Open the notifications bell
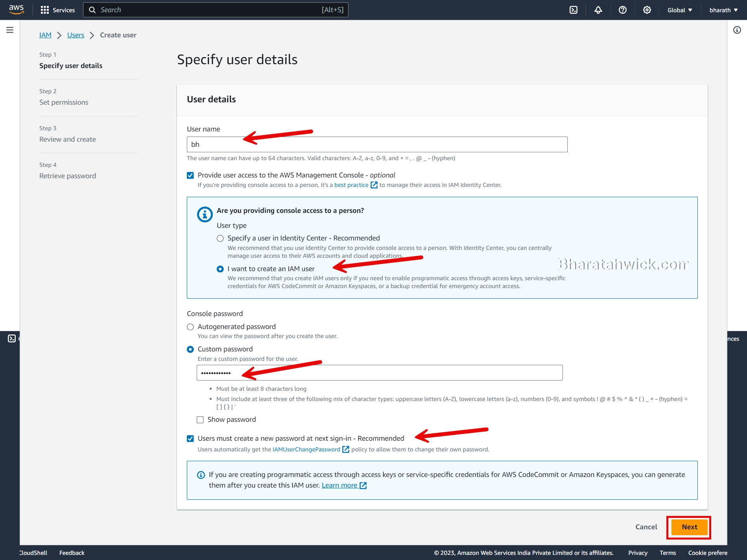Viewport: 747px width, 560px height. [x=598, y=10]
